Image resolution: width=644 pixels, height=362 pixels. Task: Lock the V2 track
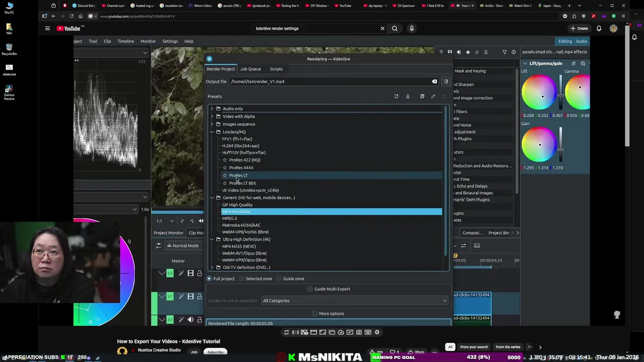(x=199, y=273)
